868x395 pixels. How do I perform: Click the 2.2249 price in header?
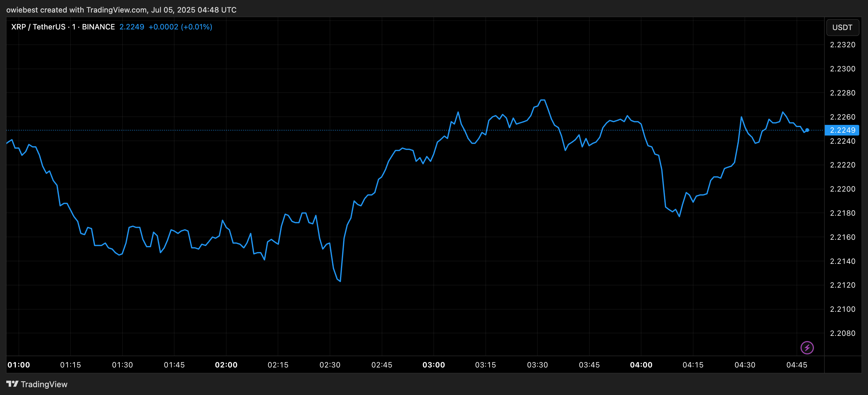point(132,27)
